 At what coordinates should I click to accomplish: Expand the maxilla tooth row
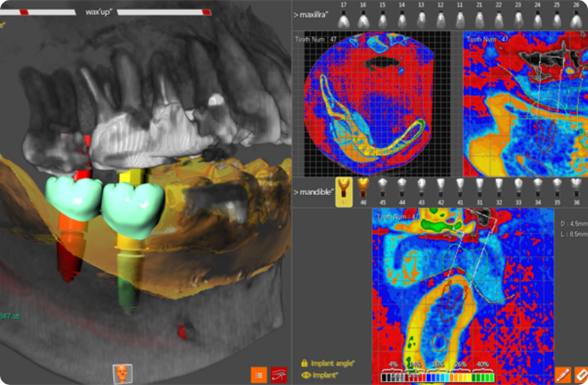click(x=311, y=14)
